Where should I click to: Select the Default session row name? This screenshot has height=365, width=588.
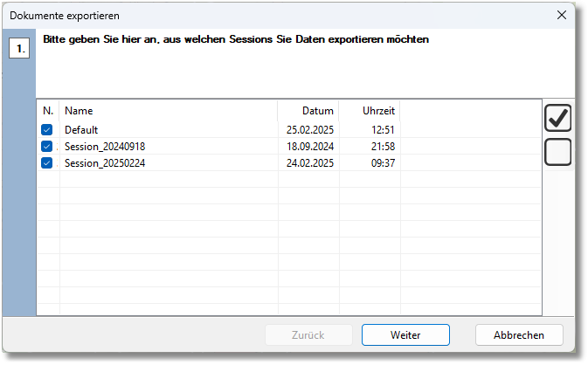81,130
